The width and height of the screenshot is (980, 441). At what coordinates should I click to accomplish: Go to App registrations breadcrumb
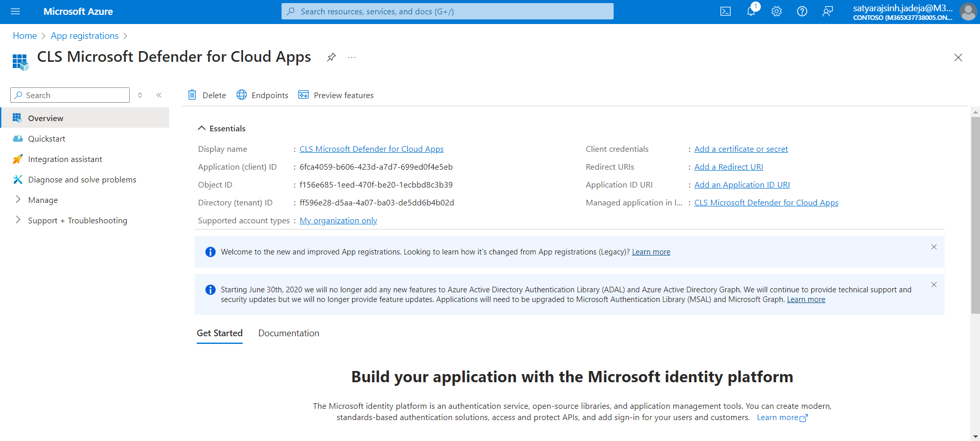click(x=84, y=36)
